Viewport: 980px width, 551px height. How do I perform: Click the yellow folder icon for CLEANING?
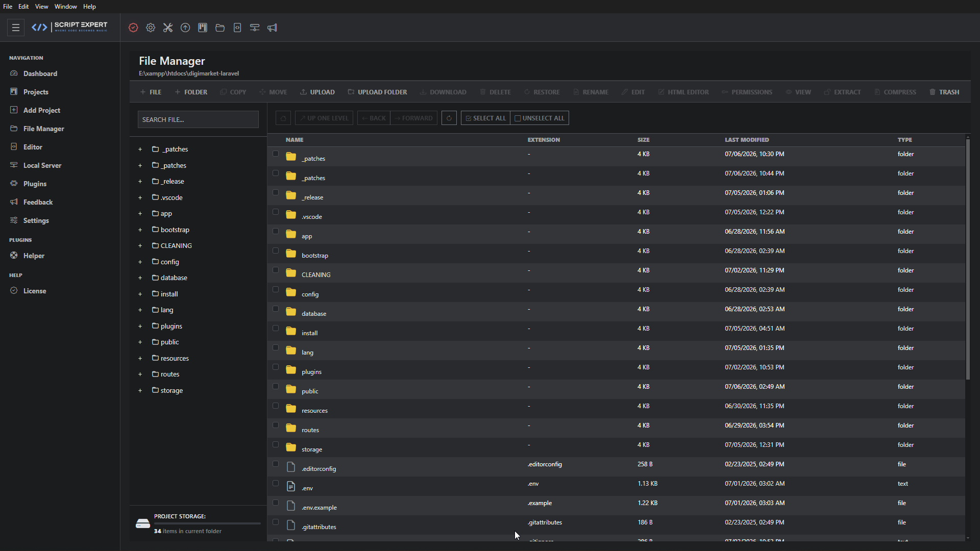point(291,273)
